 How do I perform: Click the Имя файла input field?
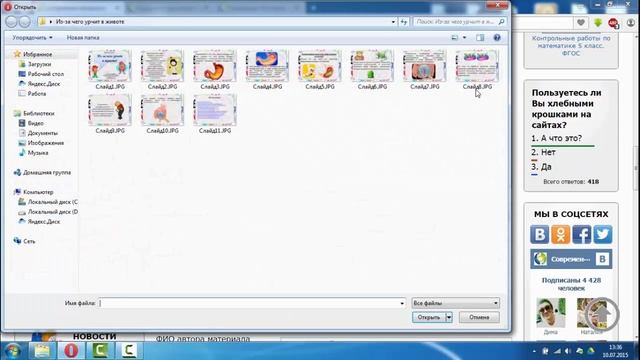click(249, 303)
